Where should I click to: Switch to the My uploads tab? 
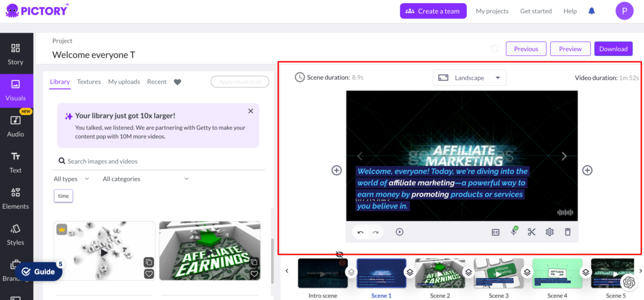pos(123,82)
